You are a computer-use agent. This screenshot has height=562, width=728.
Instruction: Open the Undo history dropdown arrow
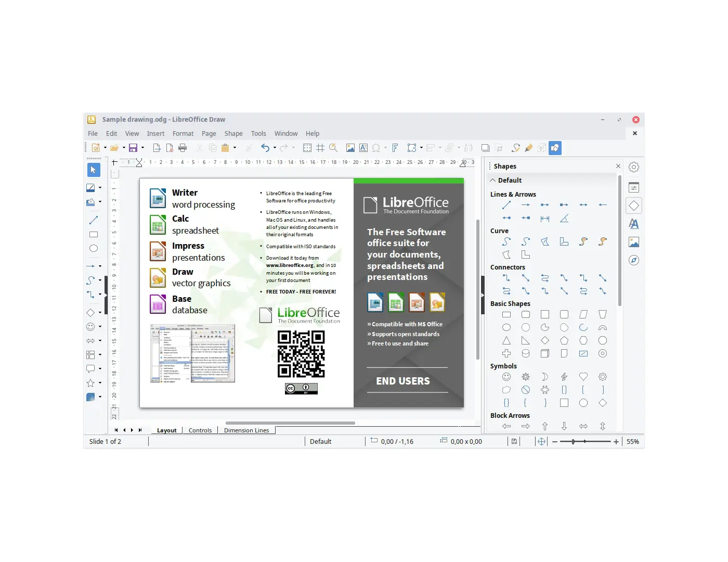275,148
